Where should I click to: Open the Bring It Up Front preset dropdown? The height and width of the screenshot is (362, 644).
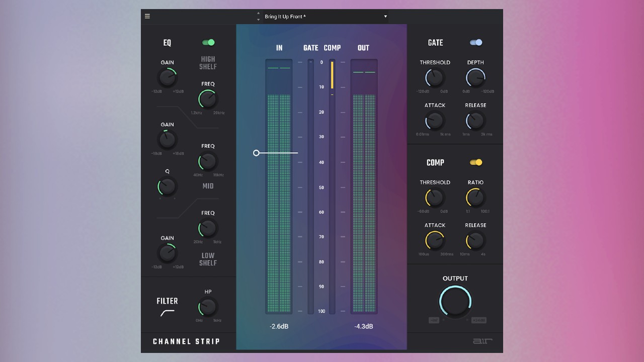[325, 16]
